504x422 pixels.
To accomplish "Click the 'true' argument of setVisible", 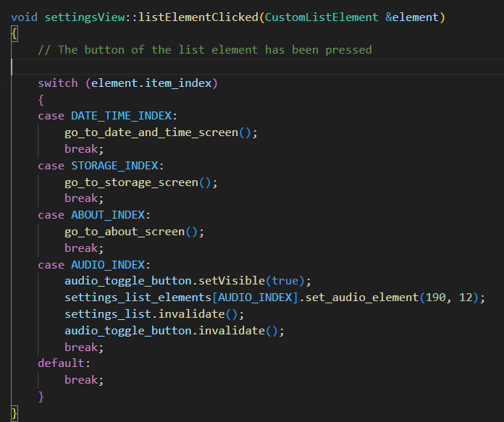I will pos(285,281).
